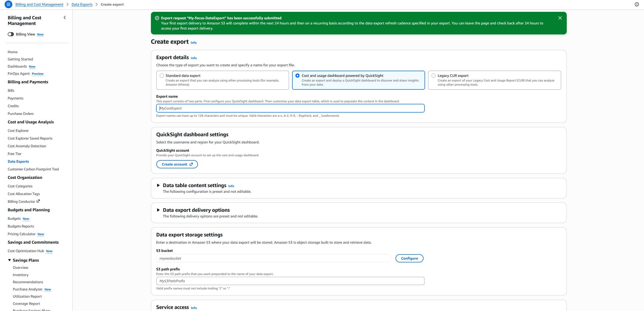This screenshot has width=644, height=311.
Task: Open Budgets in sidebar
Action: coord(14,218)
